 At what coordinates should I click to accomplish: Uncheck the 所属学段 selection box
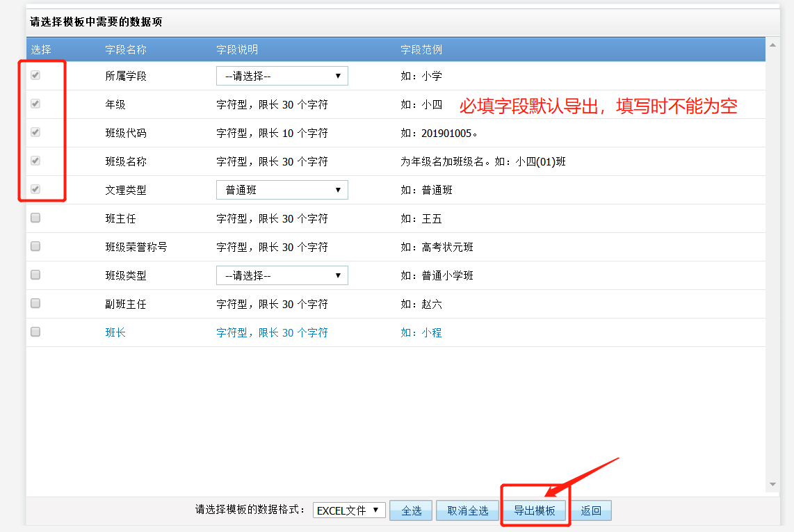[x=35, y=75]
